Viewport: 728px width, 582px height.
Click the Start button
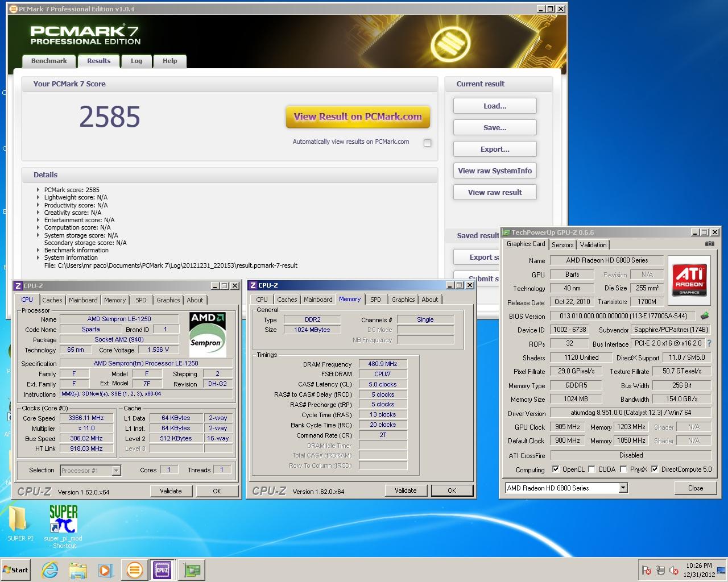(x=16, y=569)
